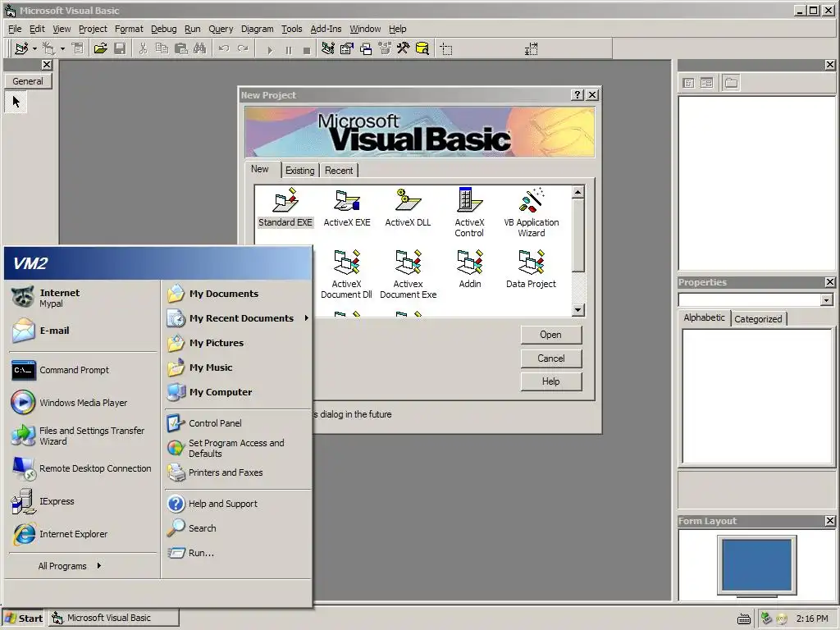Click the Open button in New Project dialog
Image resolution: width=840 pixels, height=630 pixels.
[550, 335]
